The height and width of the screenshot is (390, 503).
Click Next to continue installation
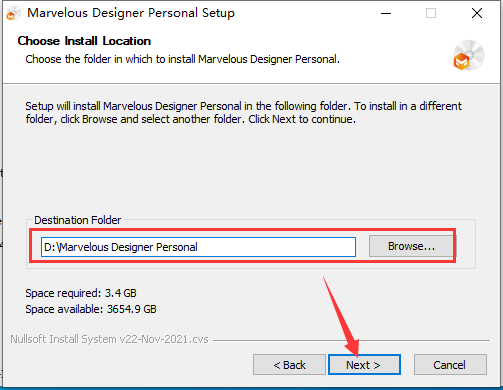(x=364, y=365)
